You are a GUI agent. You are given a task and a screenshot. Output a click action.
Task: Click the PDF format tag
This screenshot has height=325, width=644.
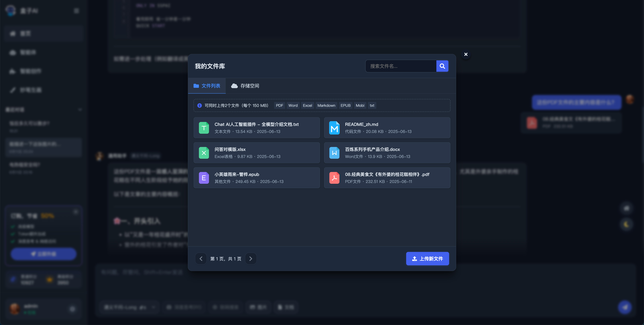point(279,106)
